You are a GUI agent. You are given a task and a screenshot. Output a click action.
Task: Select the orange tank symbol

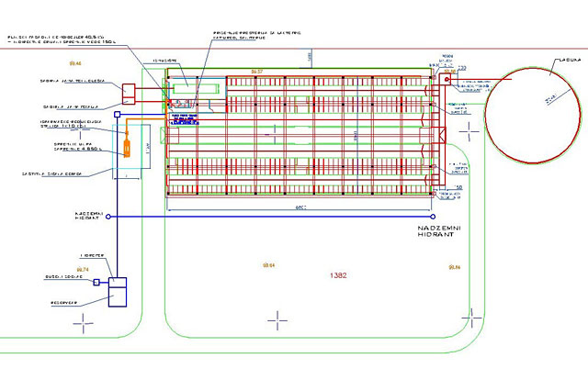(x=127, y=147)
